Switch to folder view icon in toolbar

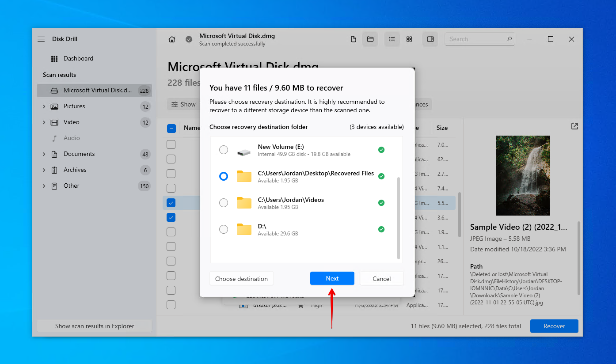tap(370, 39)
